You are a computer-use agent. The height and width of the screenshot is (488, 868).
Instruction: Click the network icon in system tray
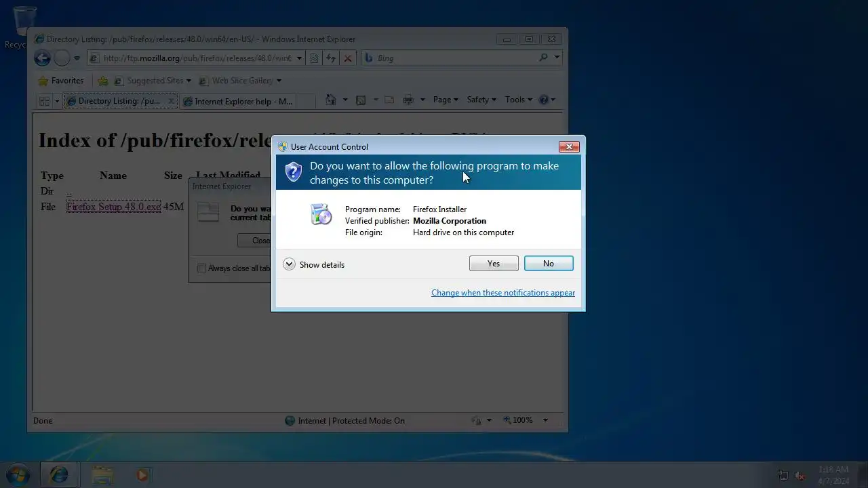pos(783,476)
